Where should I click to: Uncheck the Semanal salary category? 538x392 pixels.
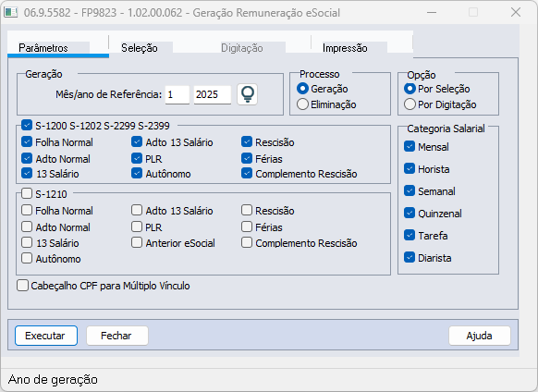[410, 190]
